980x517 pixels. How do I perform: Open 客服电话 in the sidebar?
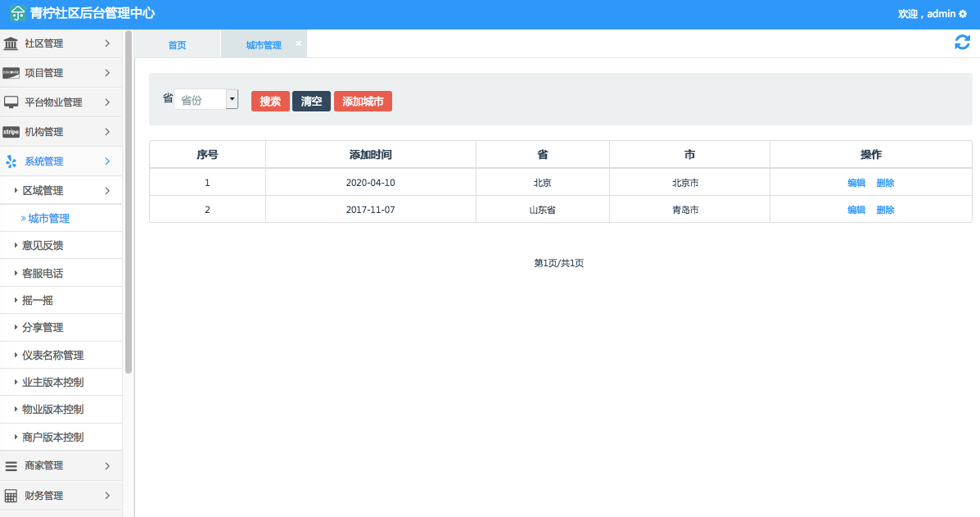43,273
